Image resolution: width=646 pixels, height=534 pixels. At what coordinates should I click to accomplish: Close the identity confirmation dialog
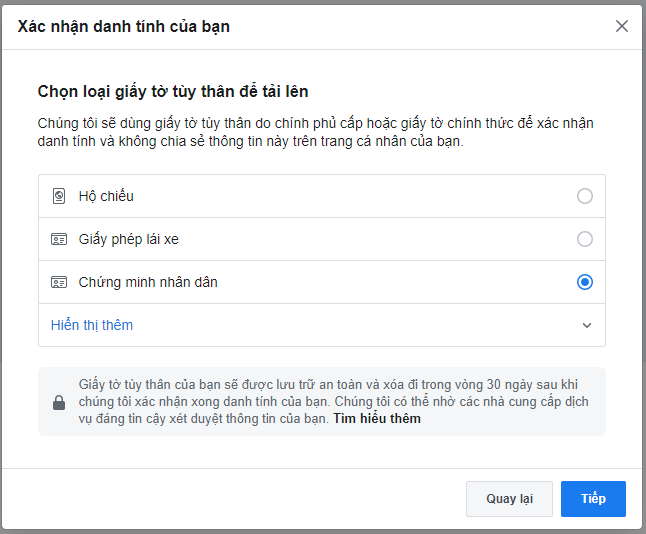click(x=622, y=26)
